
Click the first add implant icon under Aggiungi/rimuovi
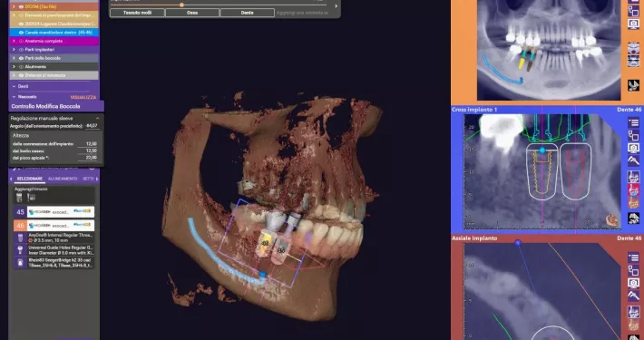[x=19, y=198]
